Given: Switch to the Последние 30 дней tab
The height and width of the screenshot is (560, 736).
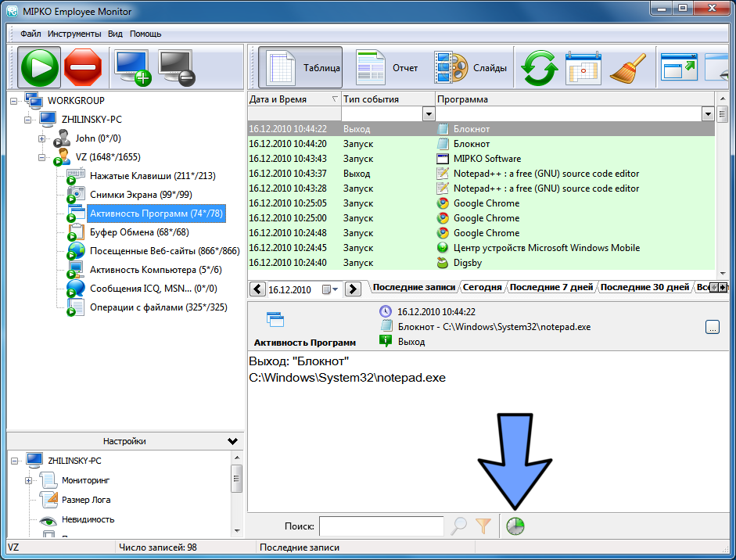Looking at the screenshot, I should 644,287.
